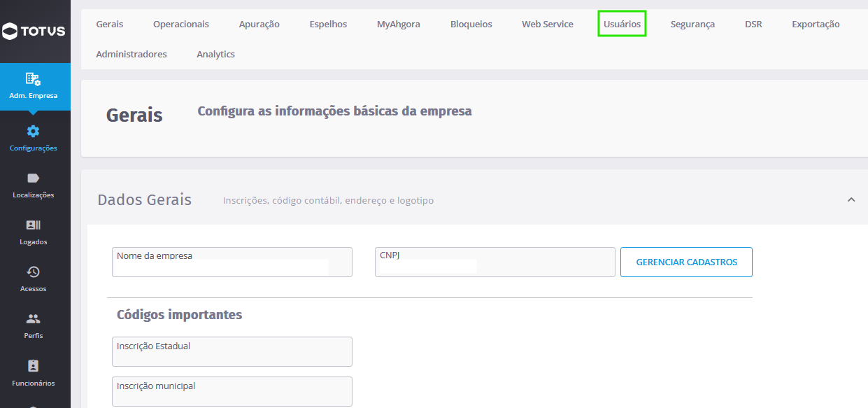Switch to the Gerais tab
This screenshot has height=408, width=868.
pyautogui.click(x=110, y=24)
